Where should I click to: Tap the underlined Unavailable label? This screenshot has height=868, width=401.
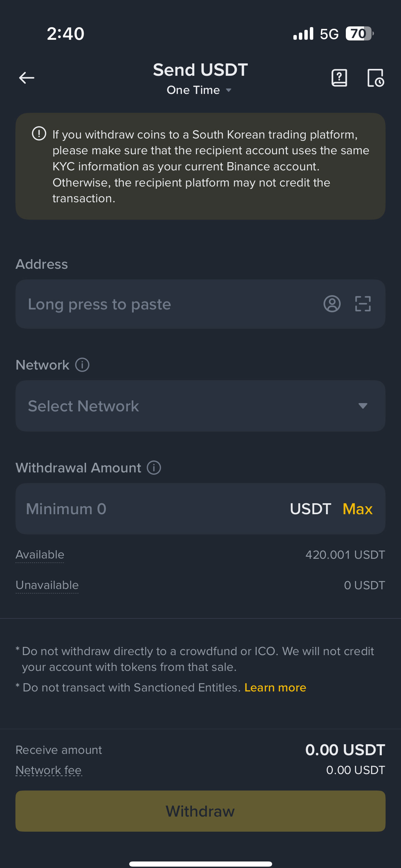pyautogui.click(x=47, y=585)
